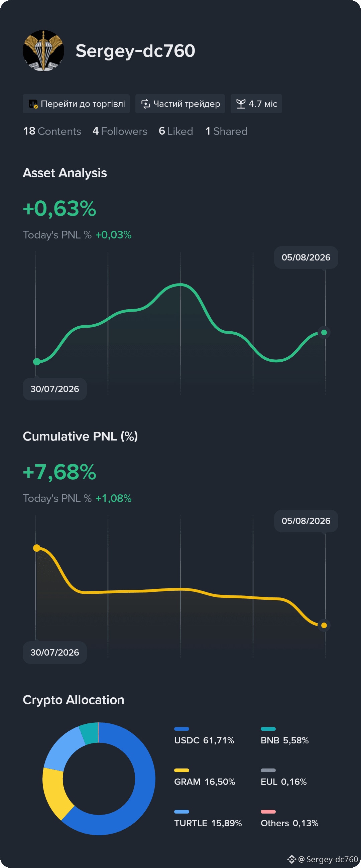
Task: Open Sergey-dc760 profile avatar
Action: coord(43,50)
